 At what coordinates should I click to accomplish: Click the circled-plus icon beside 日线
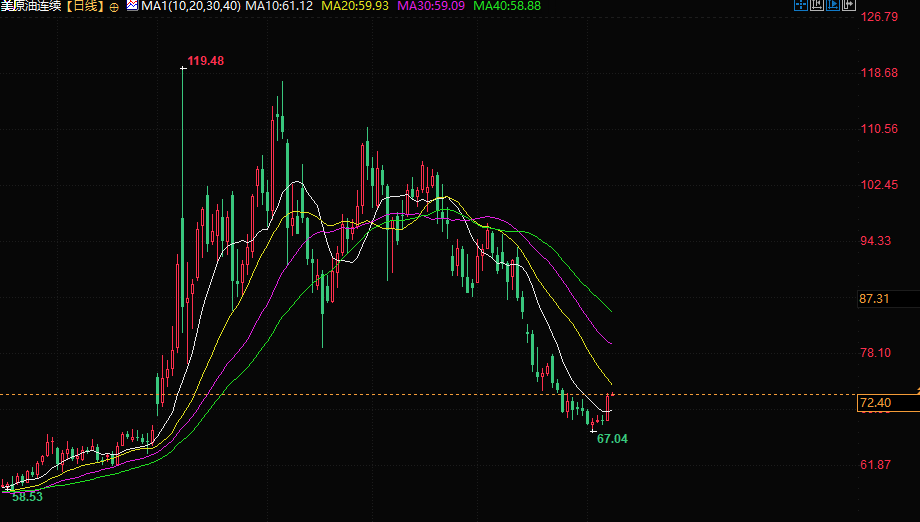pos(114,7)
